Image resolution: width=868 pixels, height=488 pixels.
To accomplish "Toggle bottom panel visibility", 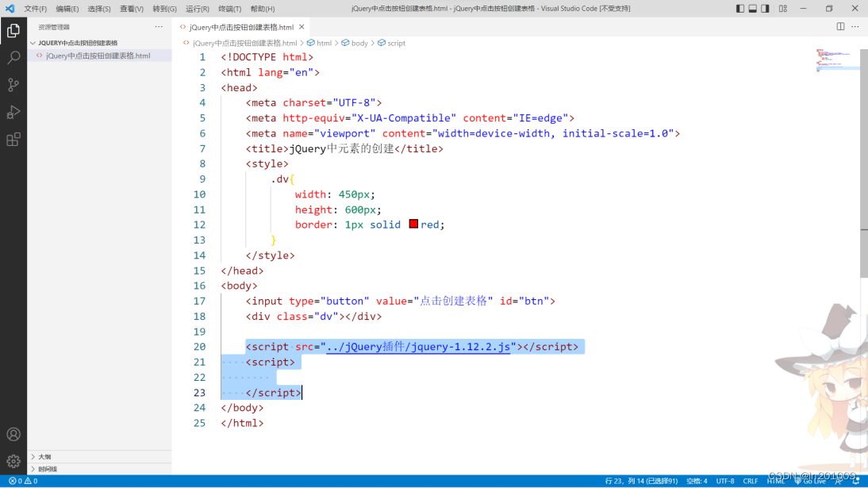I will [x=753, y=8].
